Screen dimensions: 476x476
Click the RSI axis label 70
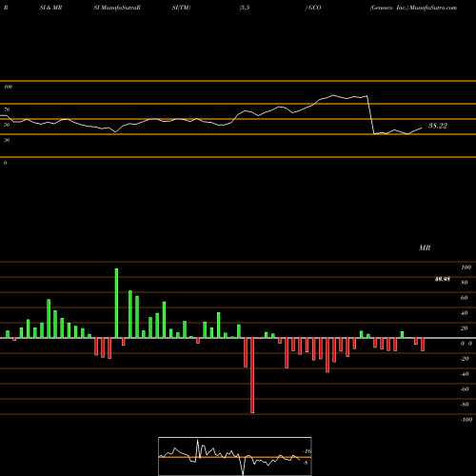(x=7, y=109)
